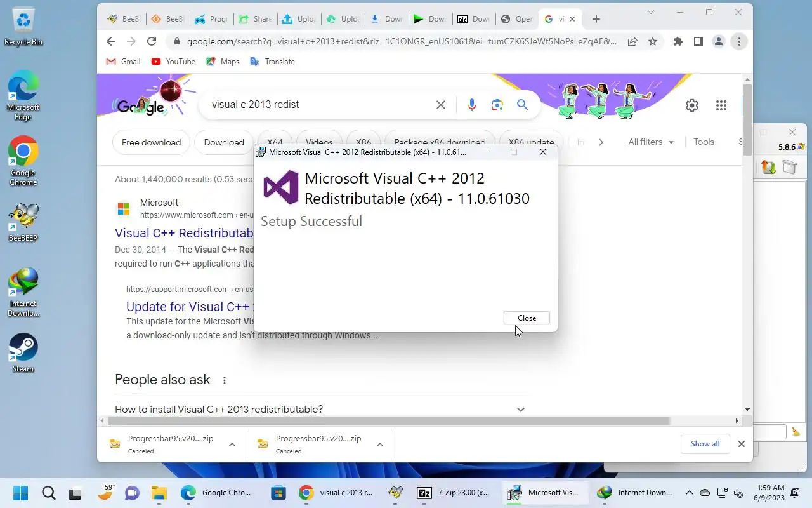Viewport: 812px width, 508px height.
Task: Switch to the Open tab with globe icon
Action: coord(516,19)
